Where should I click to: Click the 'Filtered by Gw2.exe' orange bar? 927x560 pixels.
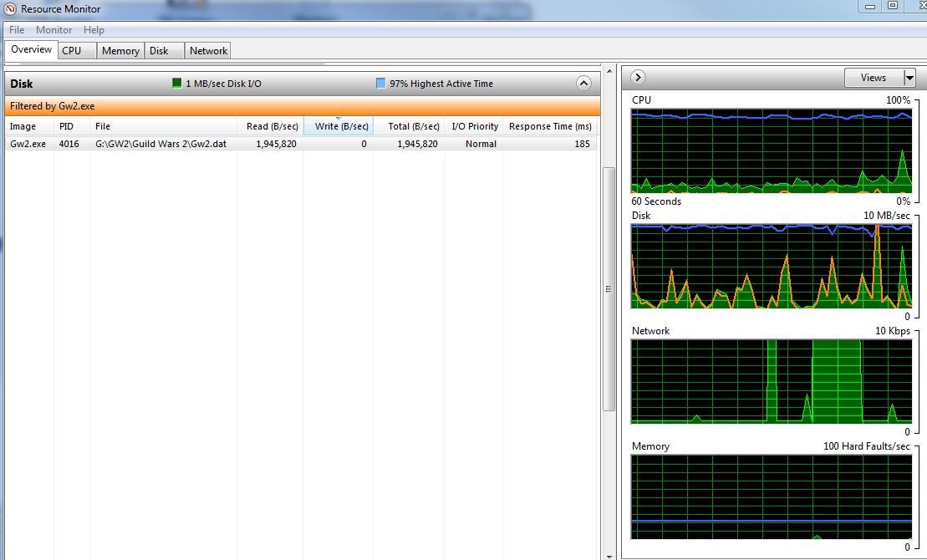tap(302, 106)
